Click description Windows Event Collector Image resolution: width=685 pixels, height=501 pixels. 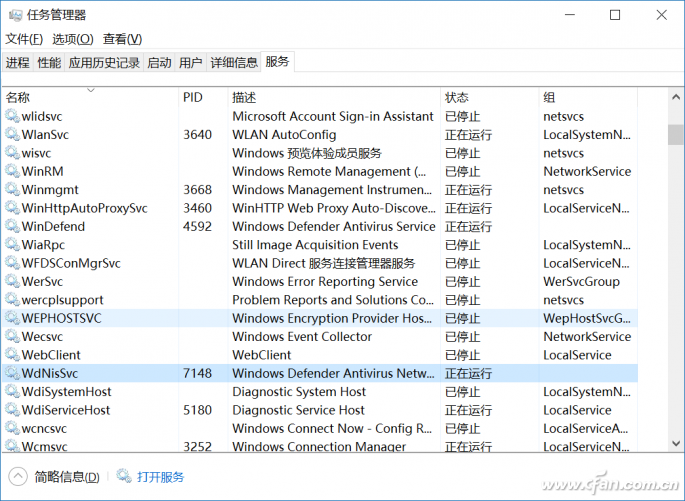tap(302, 336)
